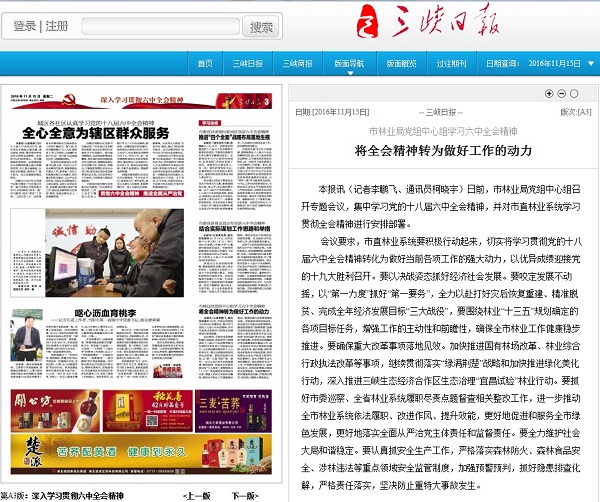Click the 注册 register link
600x502 pixels.
pyautogui.click(x=57, y=26)
